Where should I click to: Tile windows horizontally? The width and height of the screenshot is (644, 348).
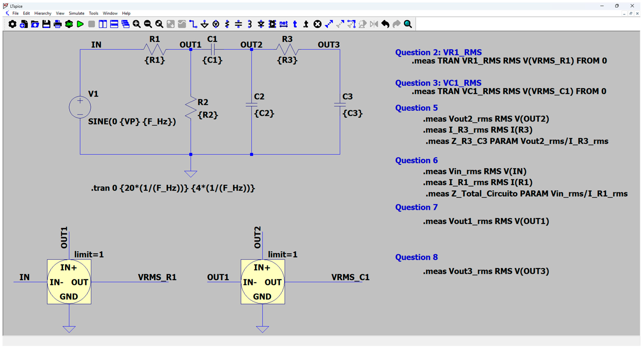pos(114,24)
